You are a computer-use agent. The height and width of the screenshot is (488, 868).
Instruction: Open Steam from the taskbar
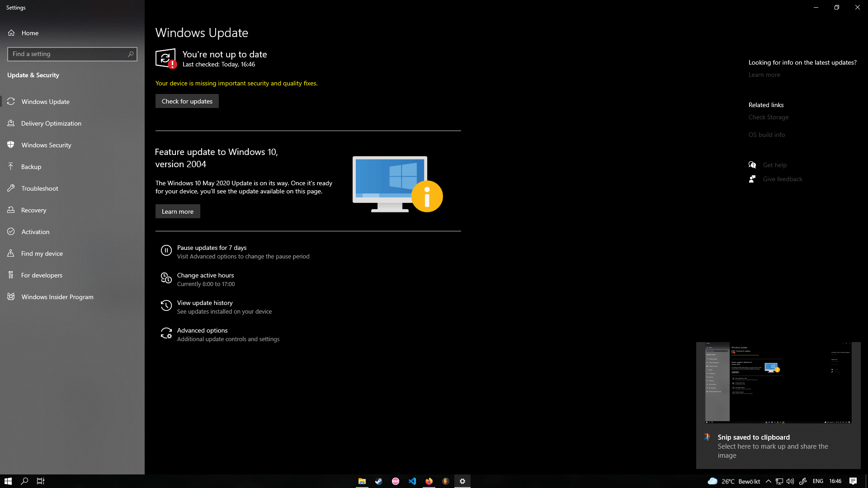point(378,481)
